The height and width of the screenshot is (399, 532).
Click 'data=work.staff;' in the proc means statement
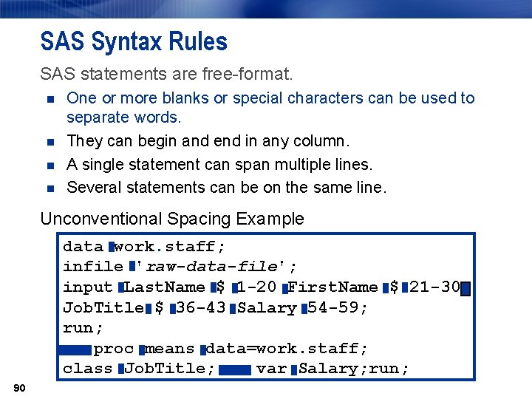pos(287,349)
